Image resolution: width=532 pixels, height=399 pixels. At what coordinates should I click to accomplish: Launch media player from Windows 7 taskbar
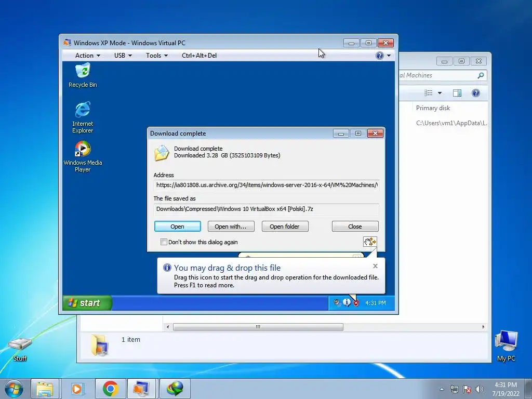point(77,389)
